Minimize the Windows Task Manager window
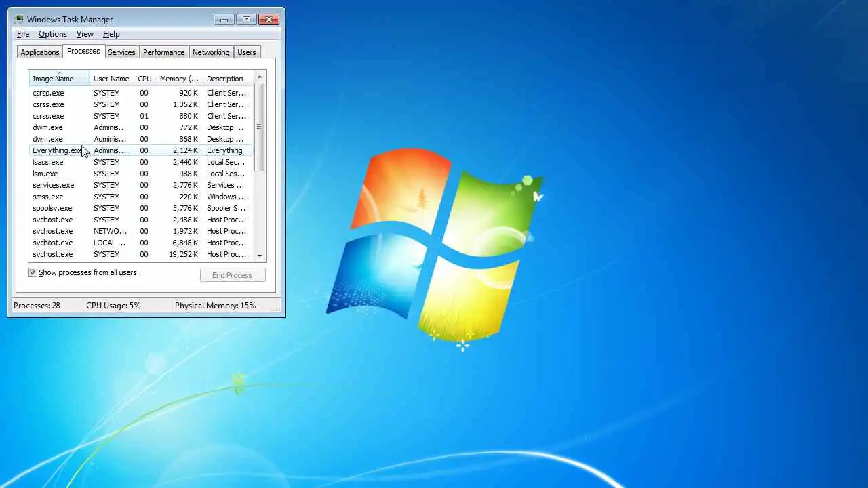Image resolution: width=868 pixels, height=488 pixels. (x=224, y=19)
